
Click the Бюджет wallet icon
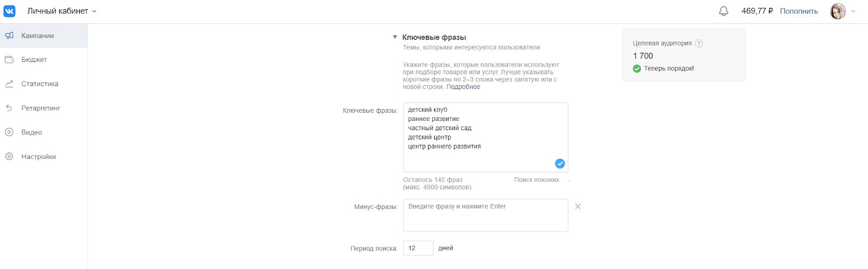click(x=9, y=60)
